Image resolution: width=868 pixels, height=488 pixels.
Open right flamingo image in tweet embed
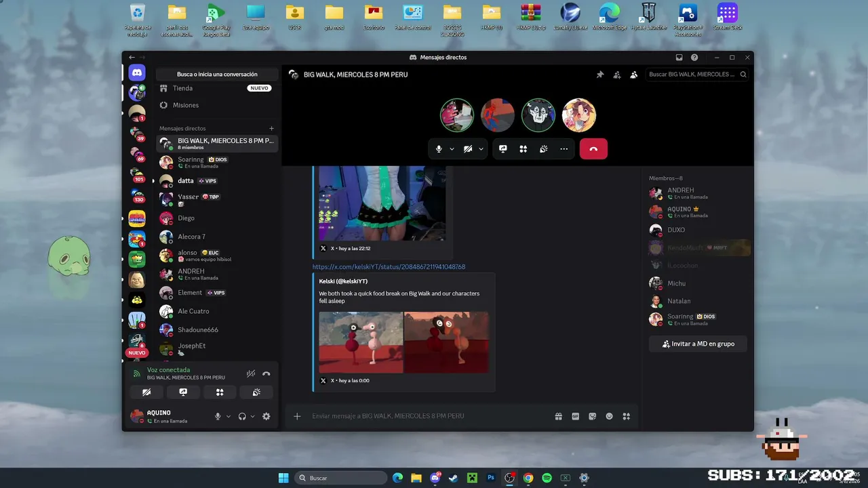[x=446, y=342]
